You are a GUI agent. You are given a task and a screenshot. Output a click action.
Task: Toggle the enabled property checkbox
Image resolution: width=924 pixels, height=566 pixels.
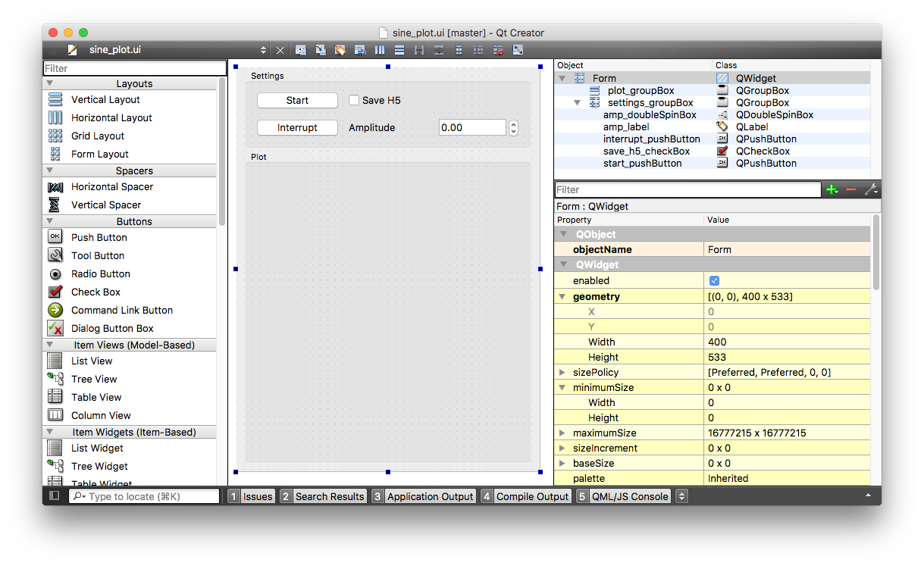coord(714,280)
